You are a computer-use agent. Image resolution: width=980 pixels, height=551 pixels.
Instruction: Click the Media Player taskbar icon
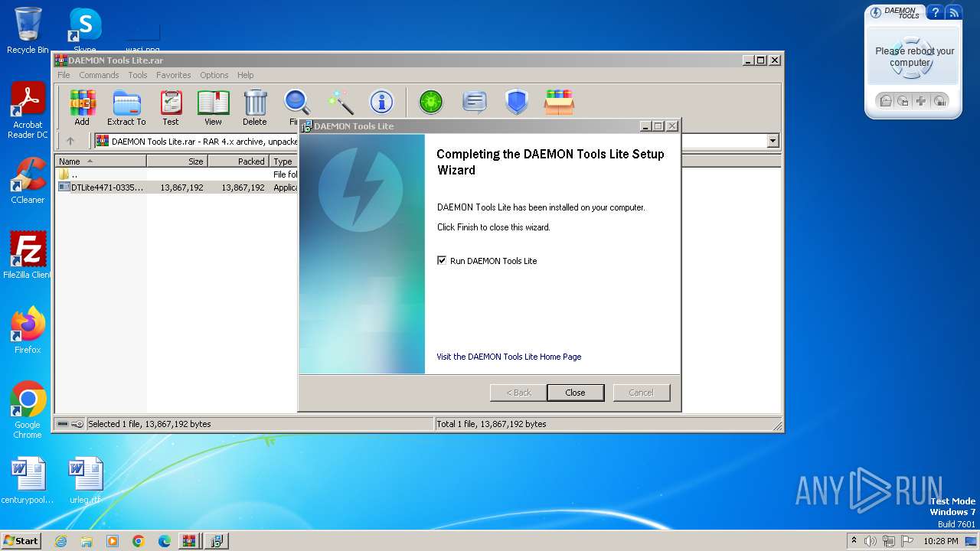113,541
